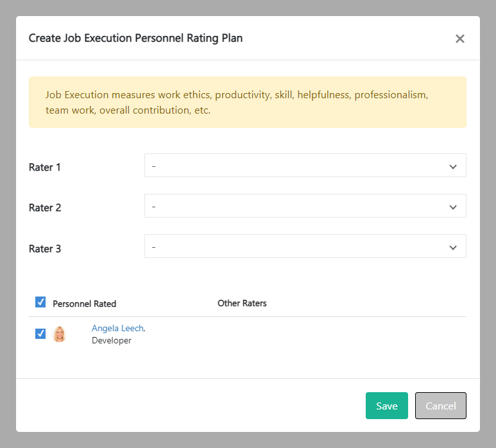This screenshot has height=448, width=496.
Task: Click the chevron arrow in Rater 1 field
Action: click(x=453, y=167)
